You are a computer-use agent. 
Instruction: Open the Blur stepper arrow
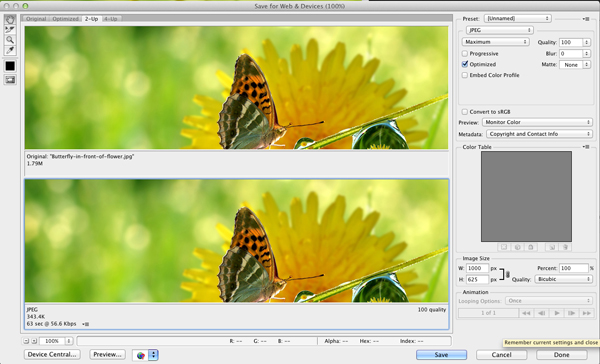click(587, 54)
